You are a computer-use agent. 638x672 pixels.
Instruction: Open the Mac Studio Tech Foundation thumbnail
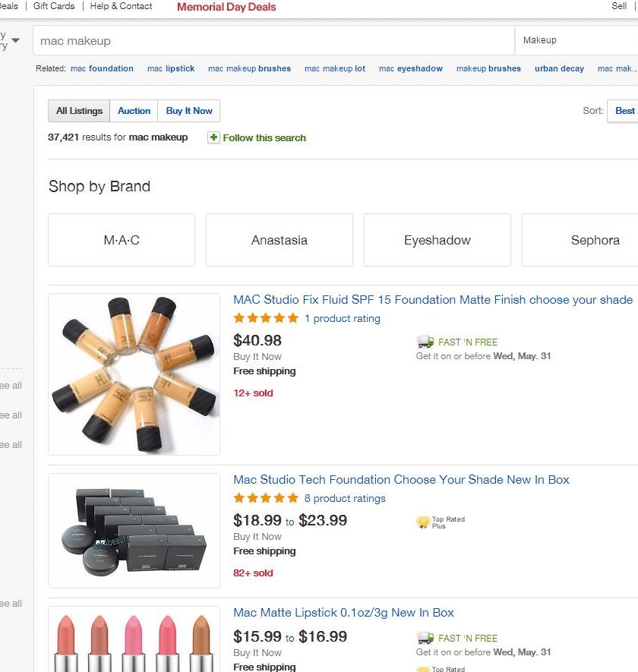(x=134, y=531)
